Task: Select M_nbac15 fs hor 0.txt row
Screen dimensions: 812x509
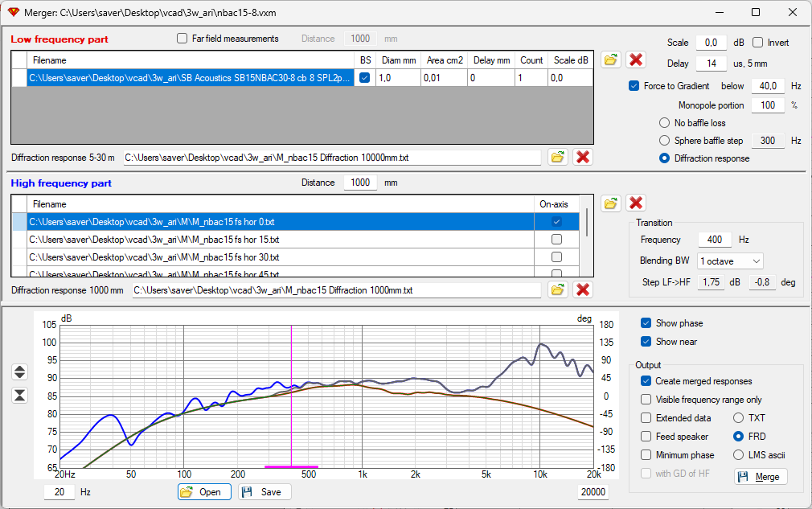Action: click(x=281, y=222)
